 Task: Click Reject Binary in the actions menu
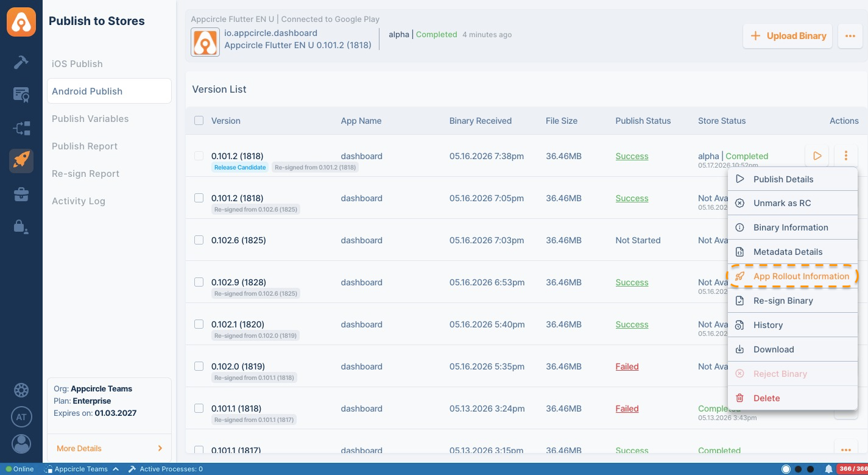point(792,374)
